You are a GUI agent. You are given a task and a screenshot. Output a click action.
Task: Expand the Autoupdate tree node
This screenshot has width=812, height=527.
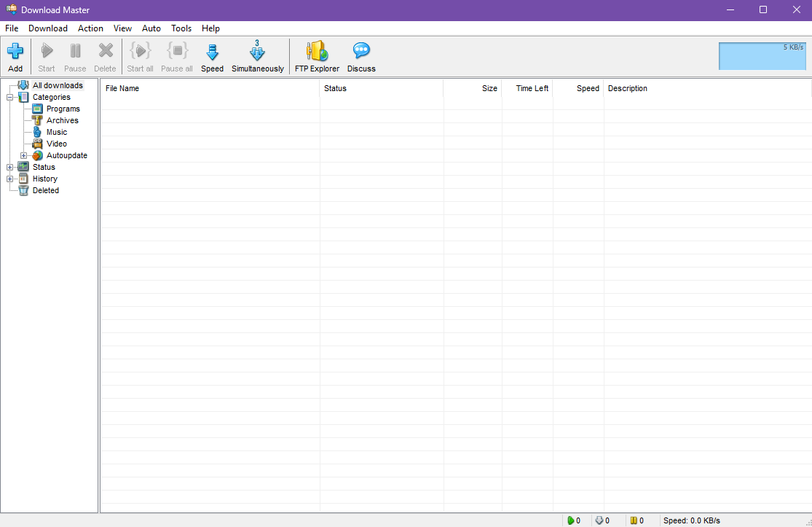coord(24,155)
